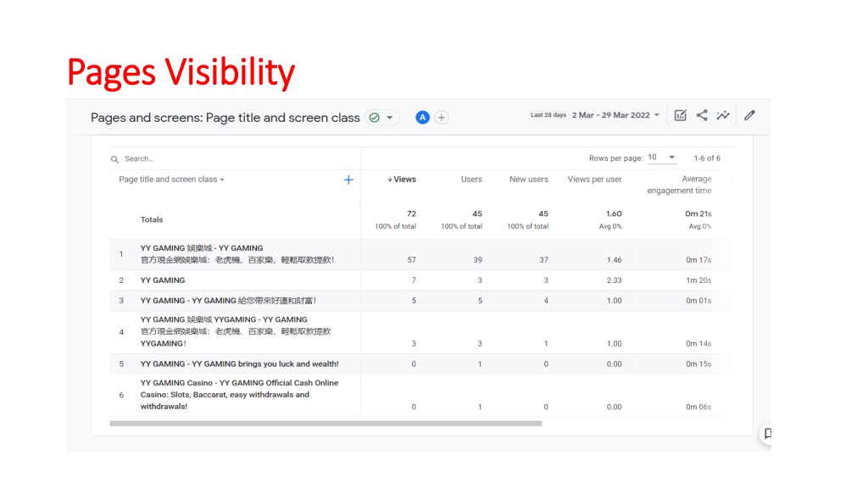The width and height of the screenshot is (868, 488).
Task: Select row 6 'YY GAMING Casino' title
Action: click(239, 395)
